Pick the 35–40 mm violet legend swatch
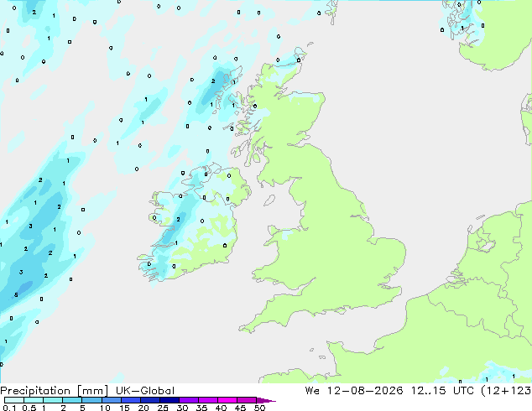The height and width of the screenshot is (411, 532). pos(207,400)
